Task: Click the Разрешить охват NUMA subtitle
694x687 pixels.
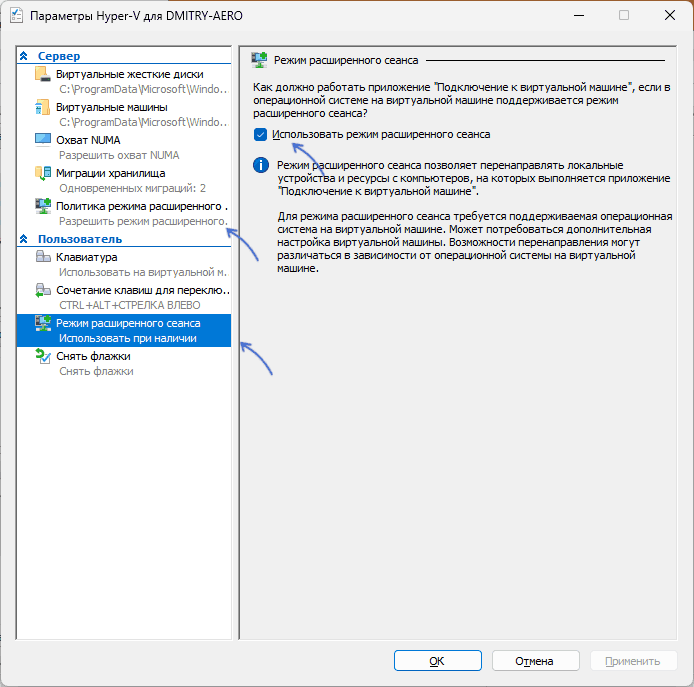Action: [x=119, y=155]
